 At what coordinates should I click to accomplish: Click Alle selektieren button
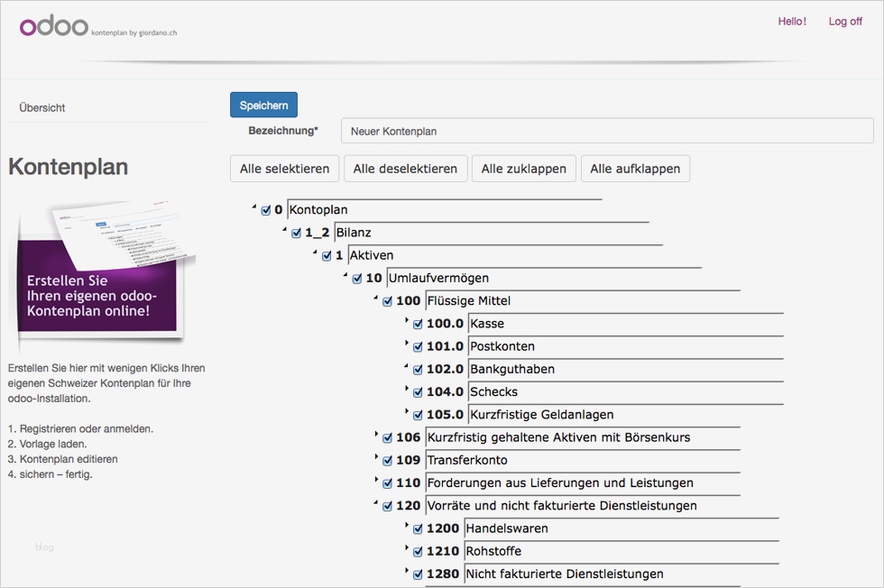284,169
